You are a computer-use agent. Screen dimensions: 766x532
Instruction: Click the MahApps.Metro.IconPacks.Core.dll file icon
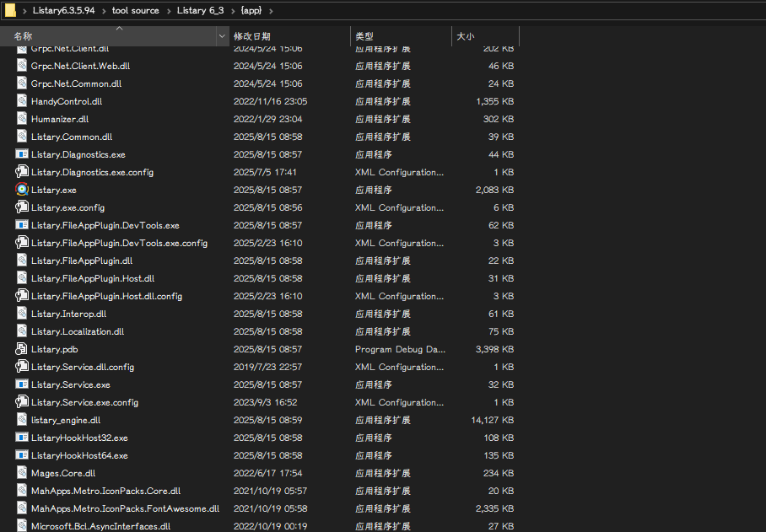tap(22, 491)
